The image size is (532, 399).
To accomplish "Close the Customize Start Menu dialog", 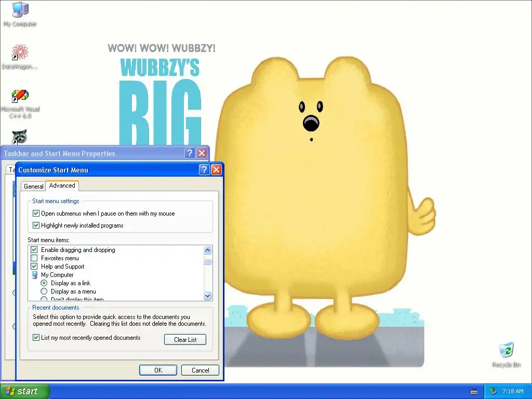I will [216, 170].
